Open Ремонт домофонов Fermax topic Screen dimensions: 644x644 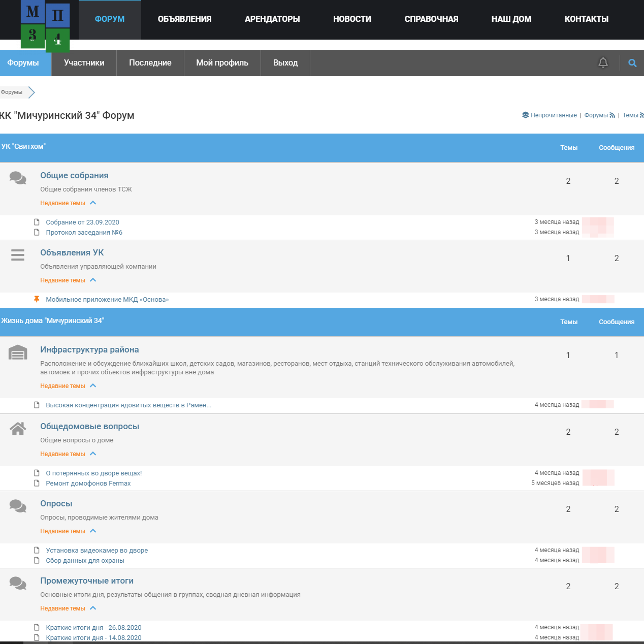click(x=88, y=484)
